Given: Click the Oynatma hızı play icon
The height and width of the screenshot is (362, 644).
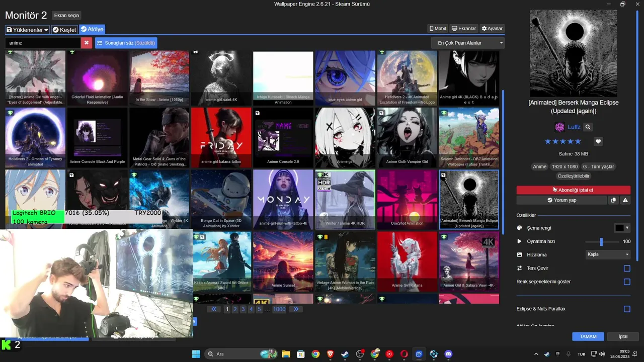Looking at the screenshot, I should [520, 241].
